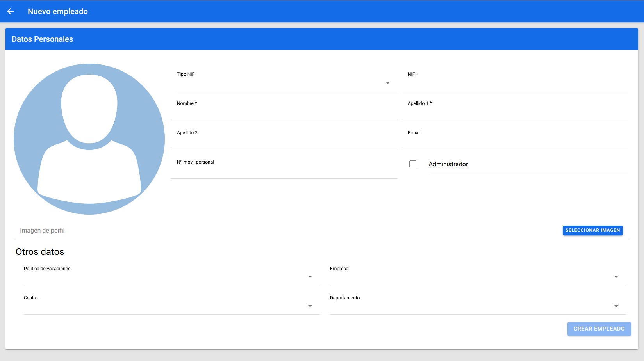The width and height of the screenshot is (644, 361).
Task: Focus the E-mail input field
Action: [x=514, y=141]
